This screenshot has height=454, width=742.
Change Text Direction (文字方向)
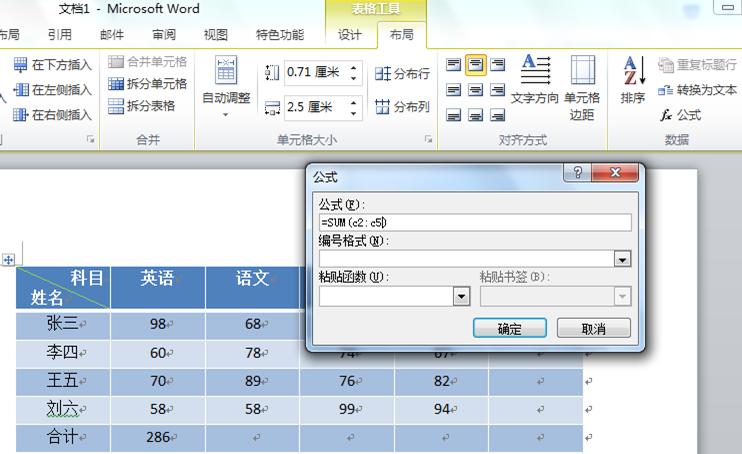tap(535, 80)
